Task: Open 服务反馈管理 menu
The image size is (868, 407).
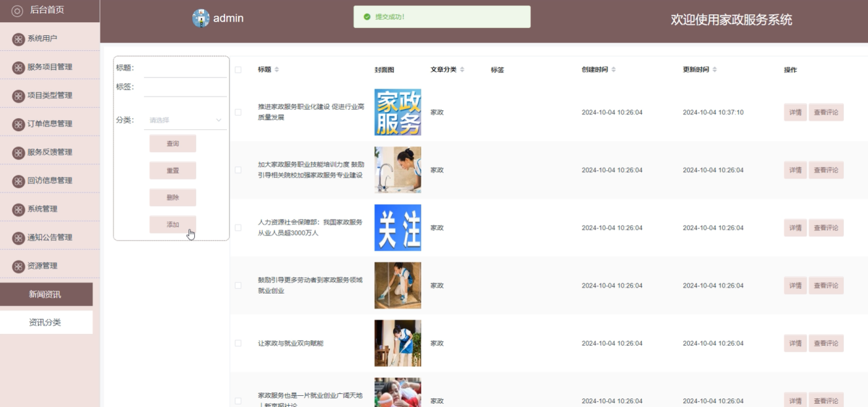Action: point(50,153)
